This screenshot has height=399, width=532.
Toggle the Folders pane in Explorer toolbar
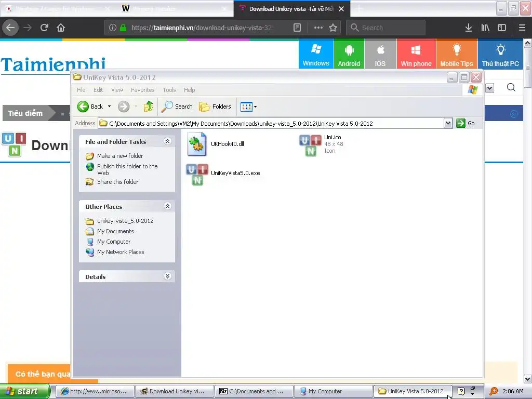[x=215, y=107]
